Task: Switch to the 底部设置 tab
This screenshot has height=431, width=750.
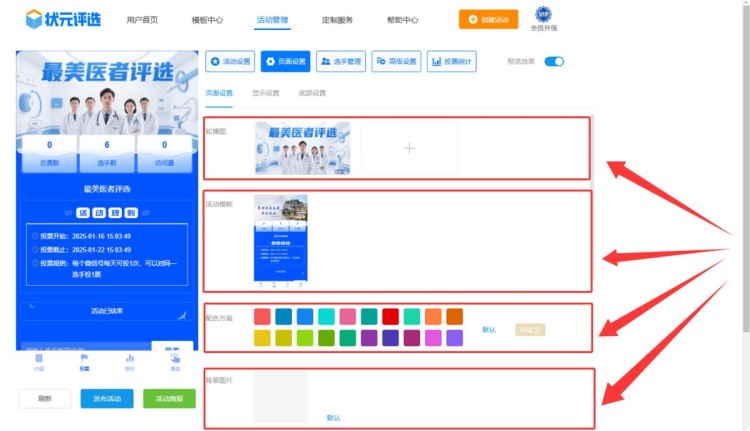Action: click(x=311, y=93)
